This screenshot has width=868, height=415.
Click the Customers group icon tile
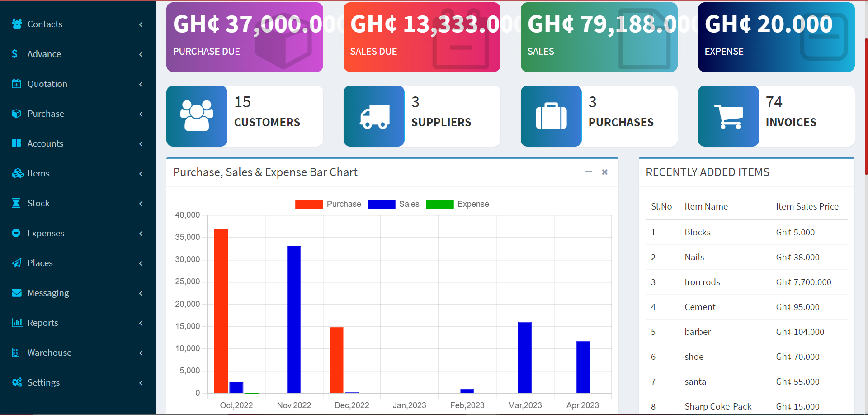pos(197,116)
